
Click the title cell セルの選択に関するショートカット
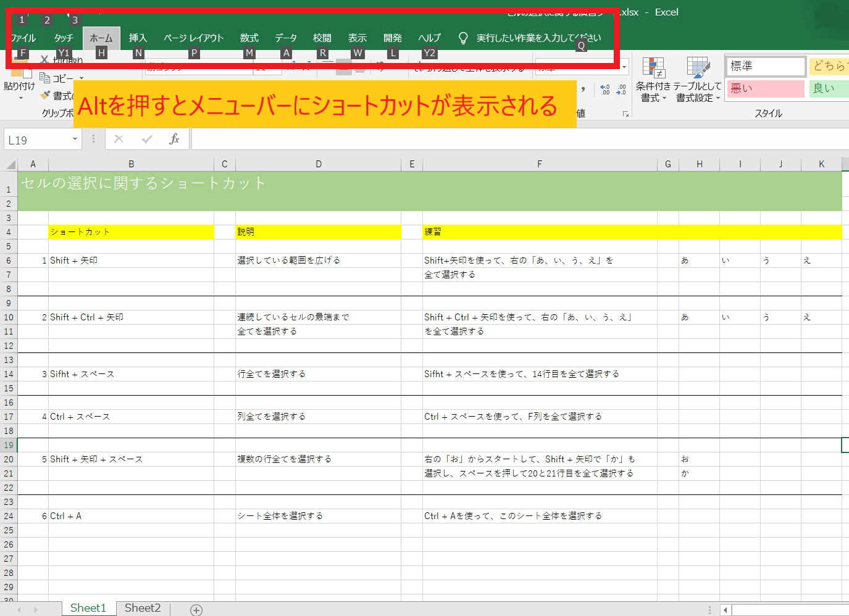click(x=143, y=183)
